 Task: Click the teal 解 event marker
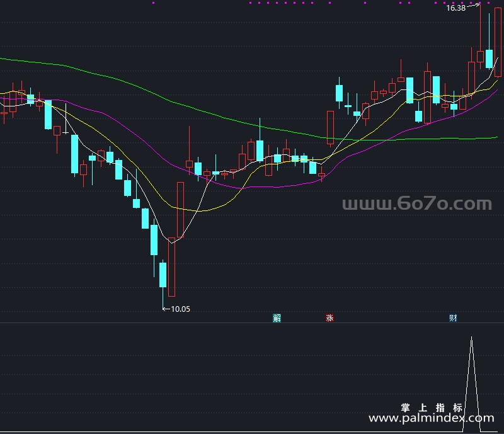click(277, 318)
